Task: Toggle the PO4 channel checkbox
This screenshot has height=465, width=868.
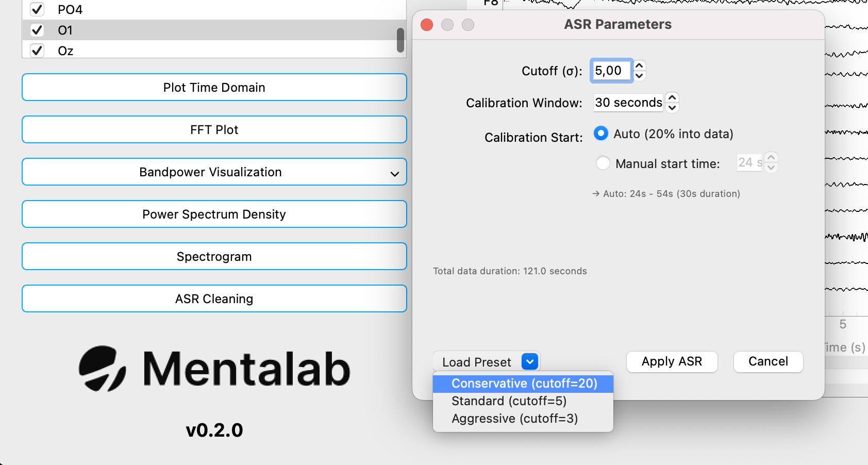Action: [37, 9]
